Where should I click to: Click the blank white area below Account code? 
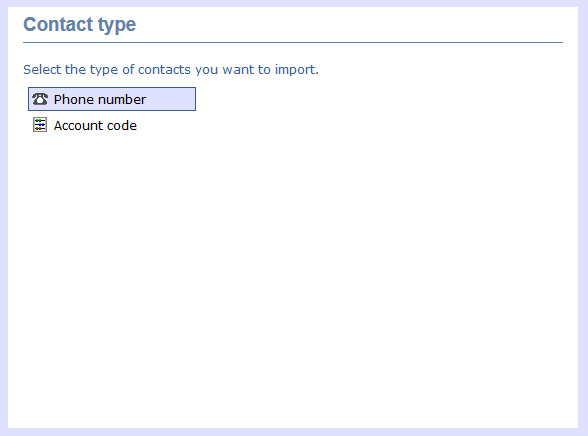pyautogui.click(x=292, y=281)
